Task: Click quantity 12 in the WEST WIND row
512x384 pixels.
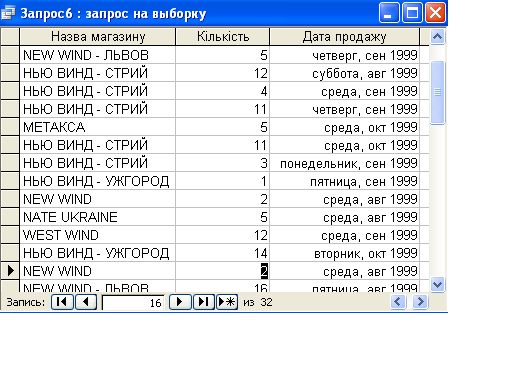Action: [x=223, y=235]
